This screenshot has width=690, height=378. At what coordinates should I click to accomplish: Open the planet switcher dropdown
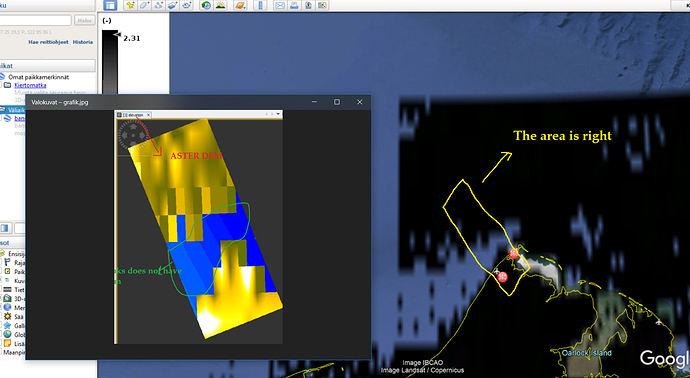coord(240,5)
